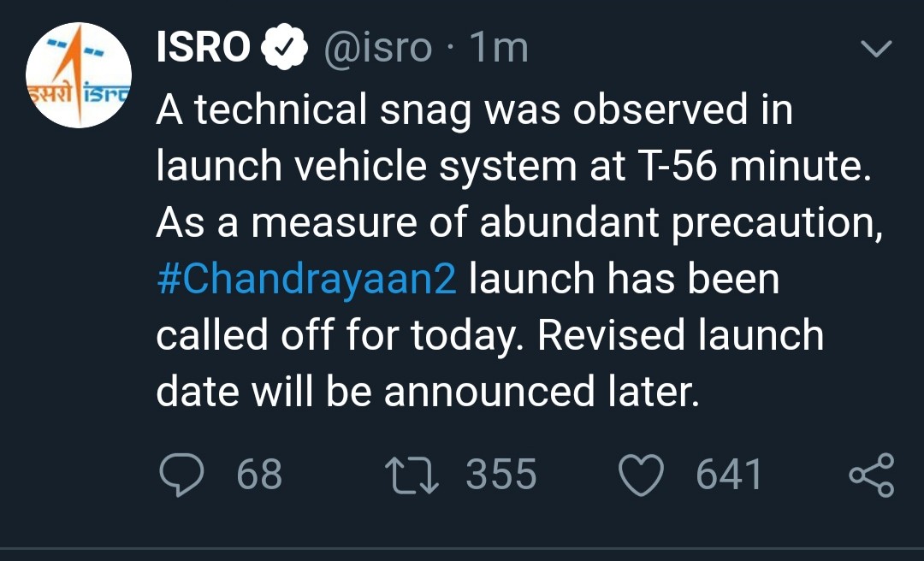Click the 641 likes count
Viewport: 924px width, 561px height.
coord(729,474)
